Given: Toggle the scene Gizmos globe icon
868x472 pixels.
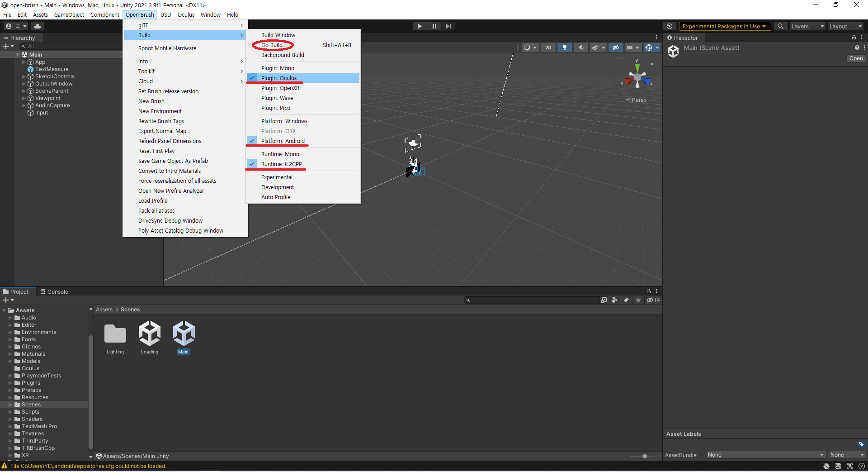Looking at the screenshot, I should pos(649,48).
